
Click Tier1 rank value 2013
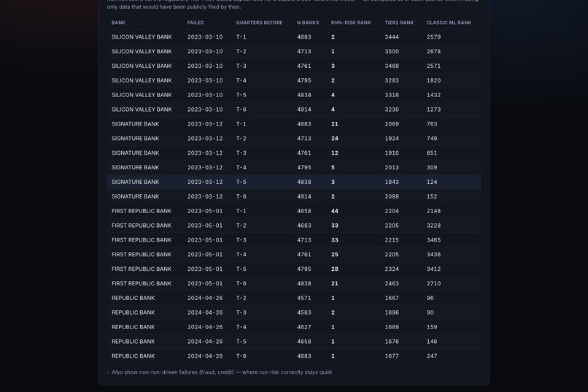(x=392, y=167)
